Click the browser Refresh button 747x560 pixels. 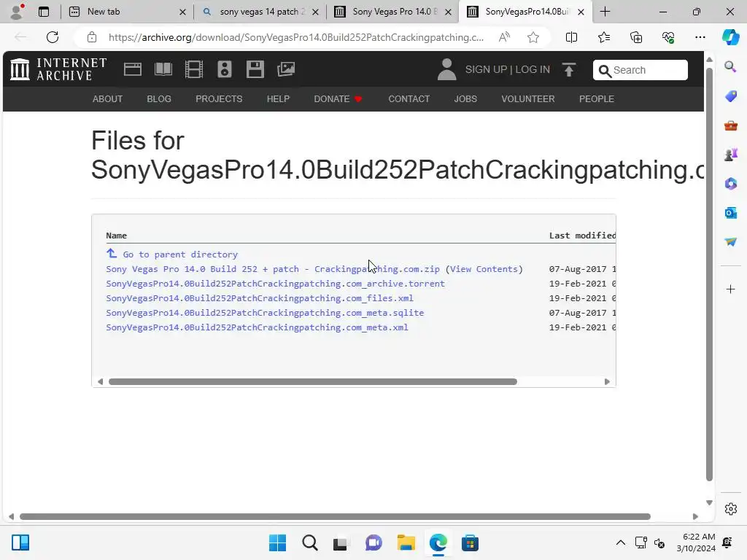point(53,37)
